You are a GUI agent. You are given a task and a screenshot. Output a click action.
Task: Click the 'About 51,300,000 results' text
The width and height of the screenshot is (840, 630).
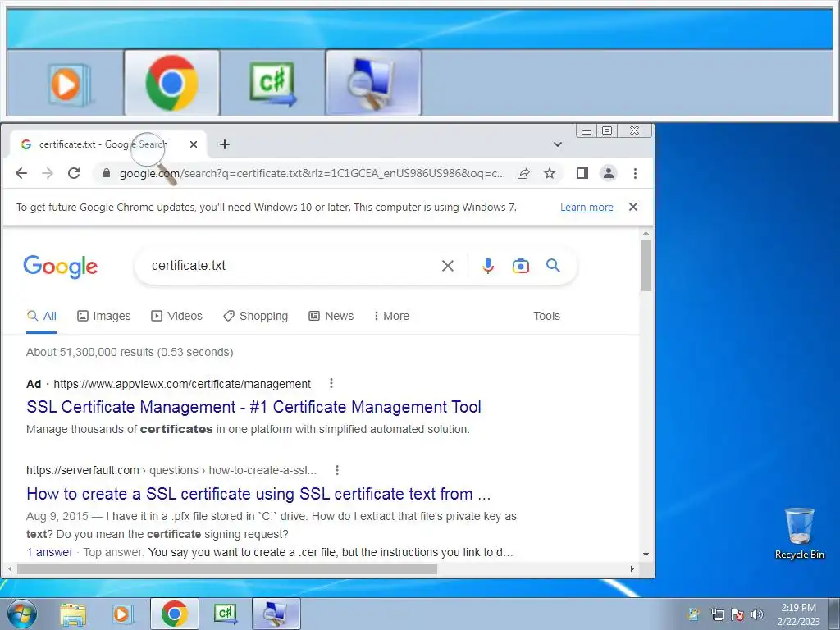[x=130, y=352]
